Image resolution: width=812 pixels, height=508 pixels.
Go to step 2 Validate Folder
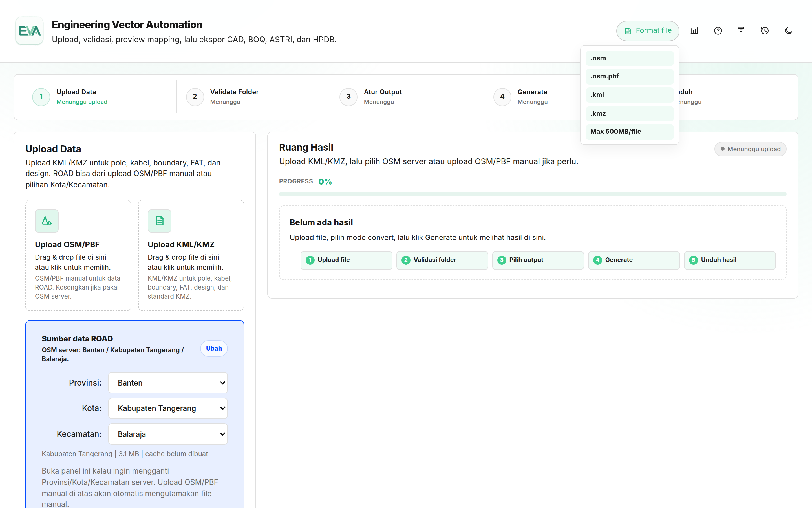tap(253, 97)
